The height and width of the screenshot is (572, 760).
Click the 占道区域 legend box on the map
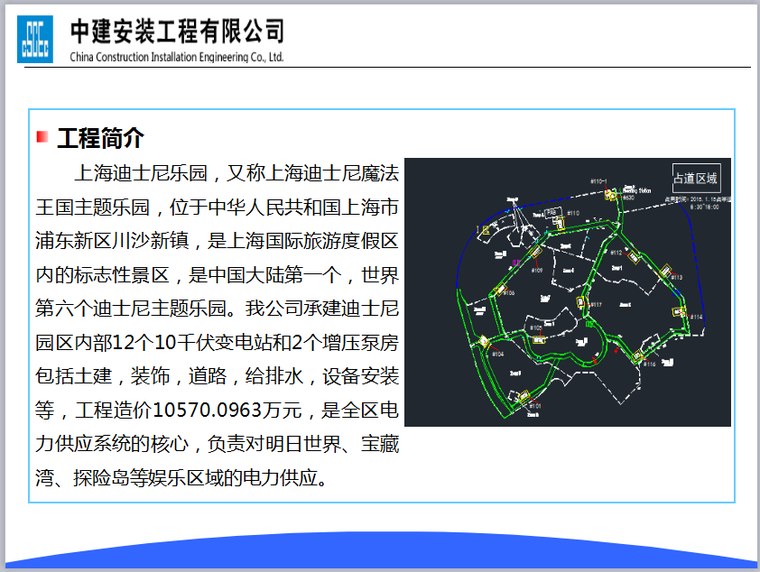[x=695, y=178]
